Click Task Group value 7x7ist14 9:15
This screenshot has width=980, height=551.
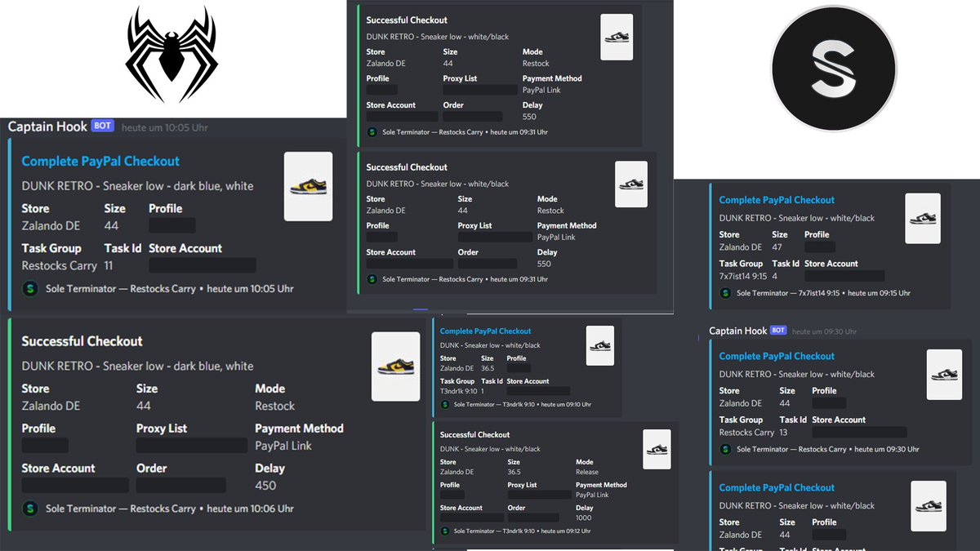[x=745, y=277]
